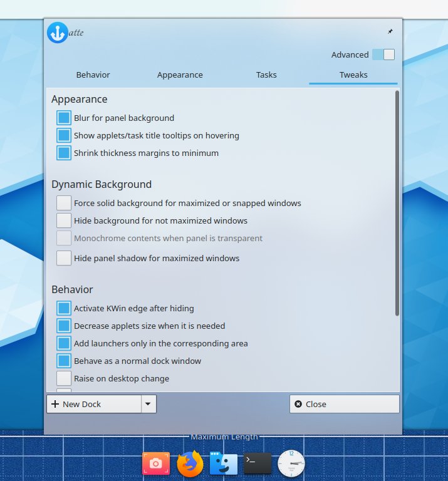Viewport: 448px width, 481px height.
Task: Click the Behavior section heading in list
Action: click(x=72, y=289)
